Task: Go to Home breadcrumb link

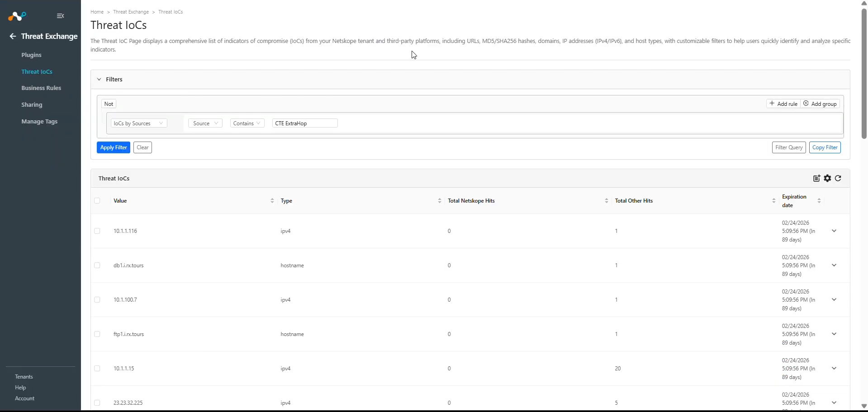Action: point(97,12)
